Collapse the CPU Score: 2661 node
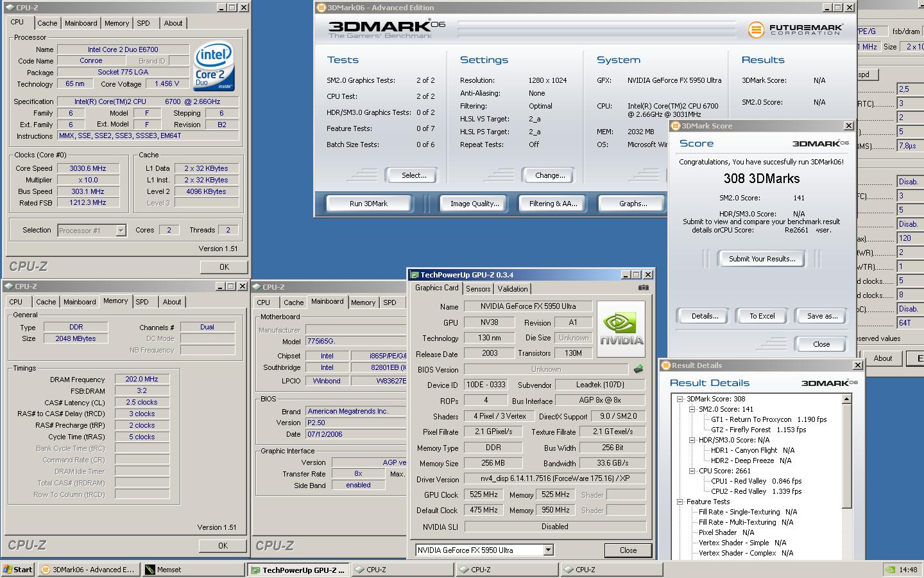Screen dimensions: 924x578 (x=692, y=471)
